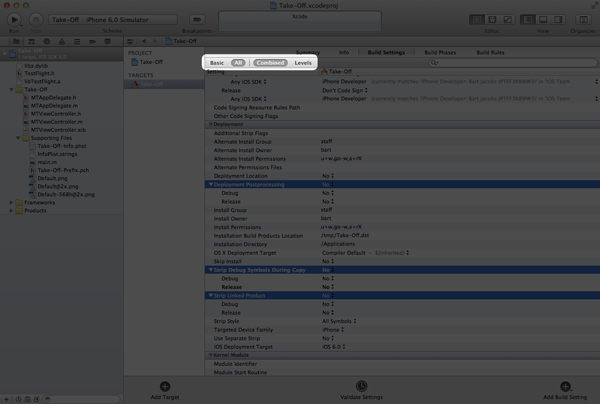Expand the Products group
Image resolution: width=600 pixels, height=404 pixels.
pyautogui.click(x=11, y=210)
